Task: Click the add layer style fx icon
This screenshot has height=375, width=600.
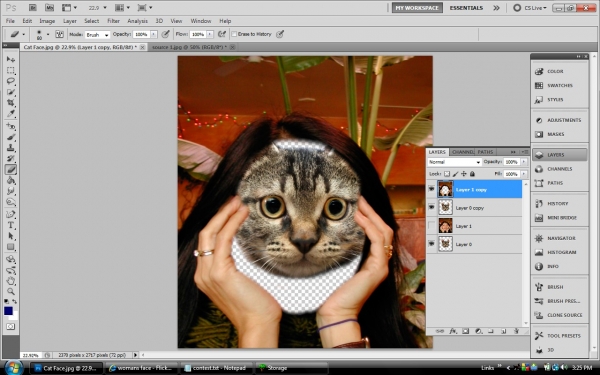Action: point(453,331)
